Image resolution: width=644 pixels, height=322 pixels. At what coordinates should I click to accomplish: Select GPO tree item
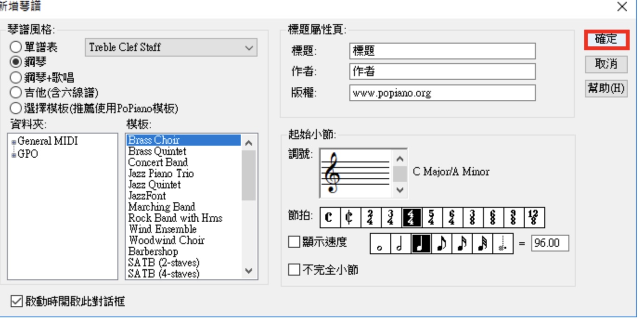28,155
